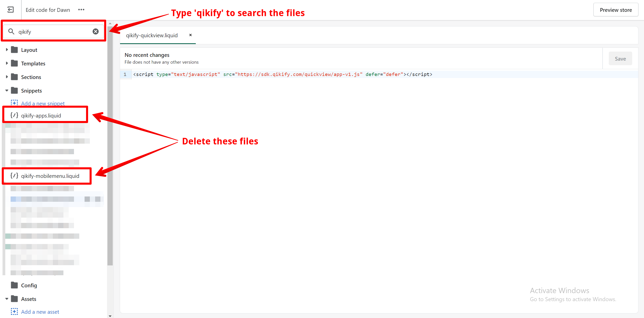Screen dimensions: 644x318
Task: Click the Snippets folder label
Action: [x=31, y=91]
